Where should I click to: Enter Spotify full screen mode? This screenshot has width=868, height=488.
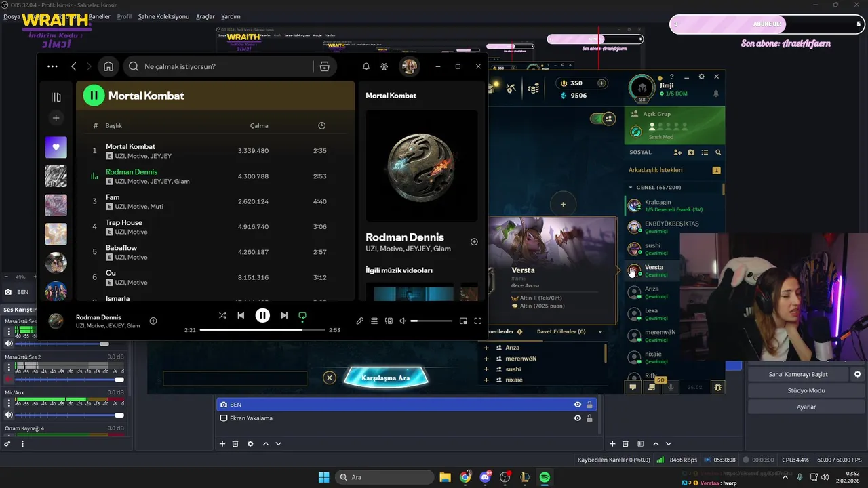tap(477, 321)
